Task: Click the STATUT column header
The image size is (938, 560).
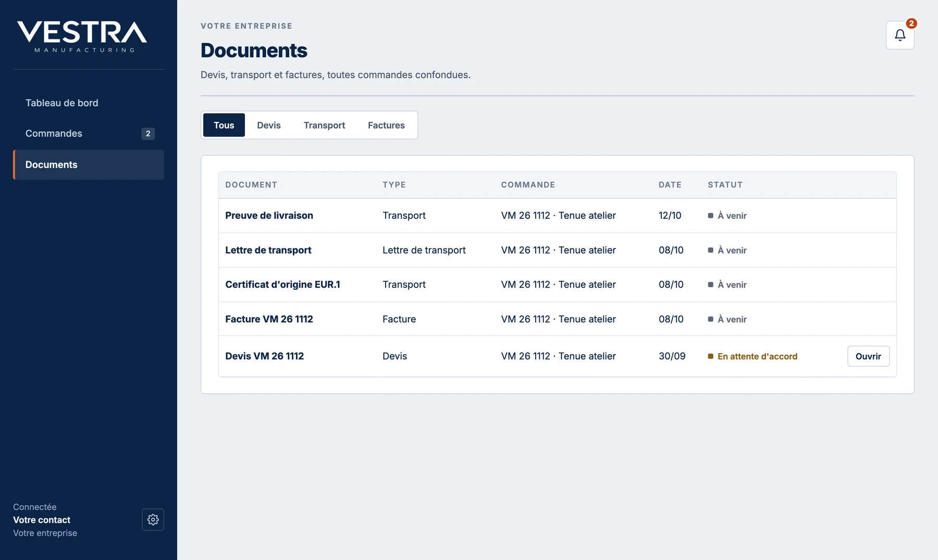Action: (x=725, y=185)
